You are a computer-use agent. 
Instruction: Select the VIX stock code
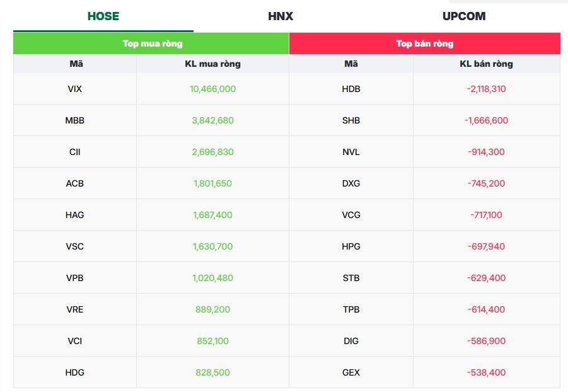point(74,89)
